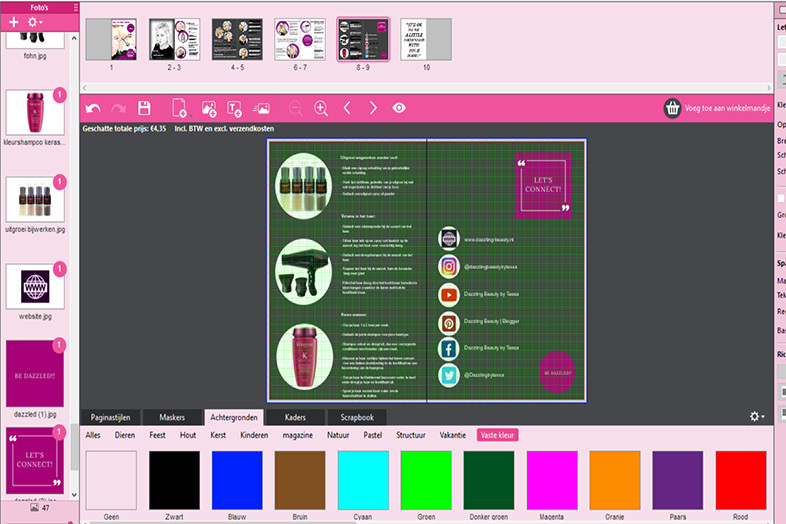Open Foto's panel settings gear dropdown
Image resolution: width=786 pixels, height=524 pixels.
[x=35, y=22]
